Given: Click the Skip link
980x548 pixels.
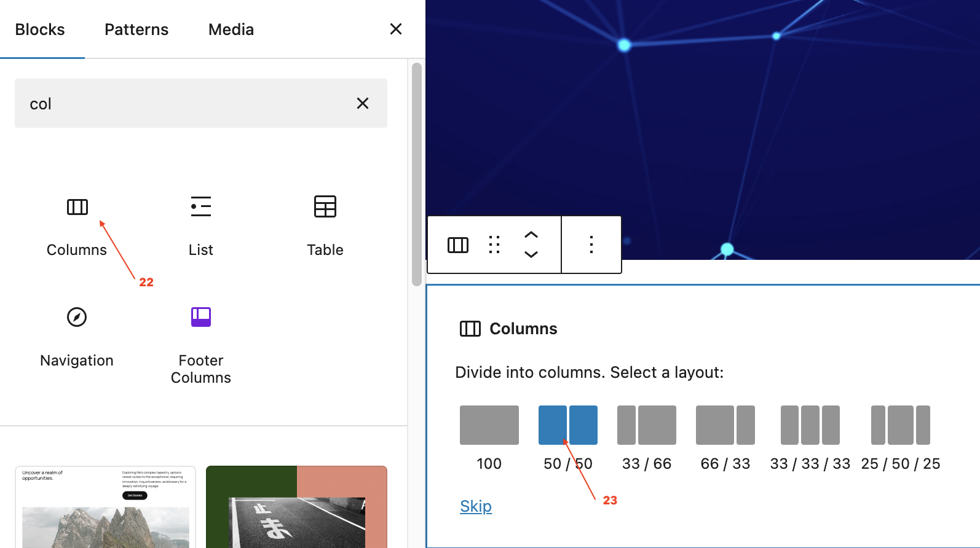Looking at the screenshot, I should click(x=476, y=506).
